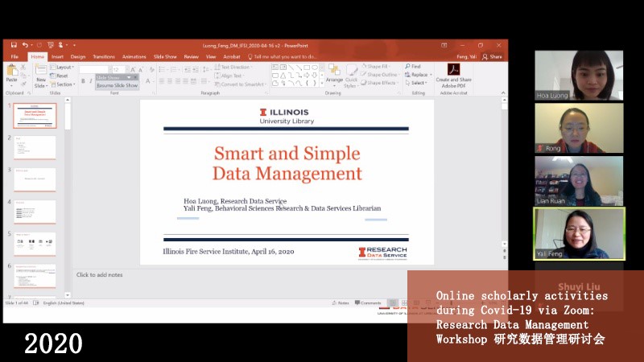Open the Review tab
The width and height of the screenshot is (644, 362).
pyautogui.click(x=192, y=56)
